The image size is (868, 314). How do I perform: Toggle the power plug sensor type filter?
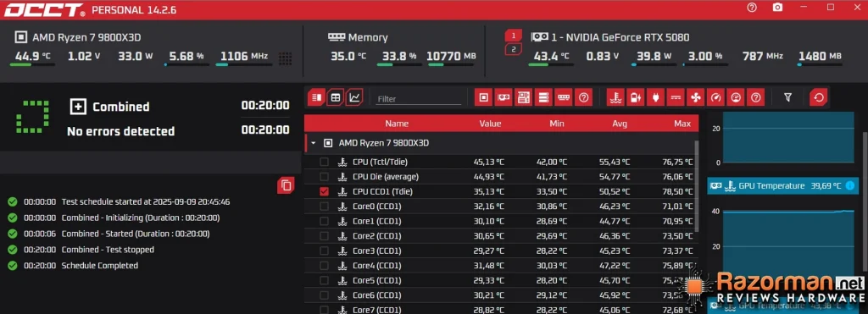click(x=655, y=97)
